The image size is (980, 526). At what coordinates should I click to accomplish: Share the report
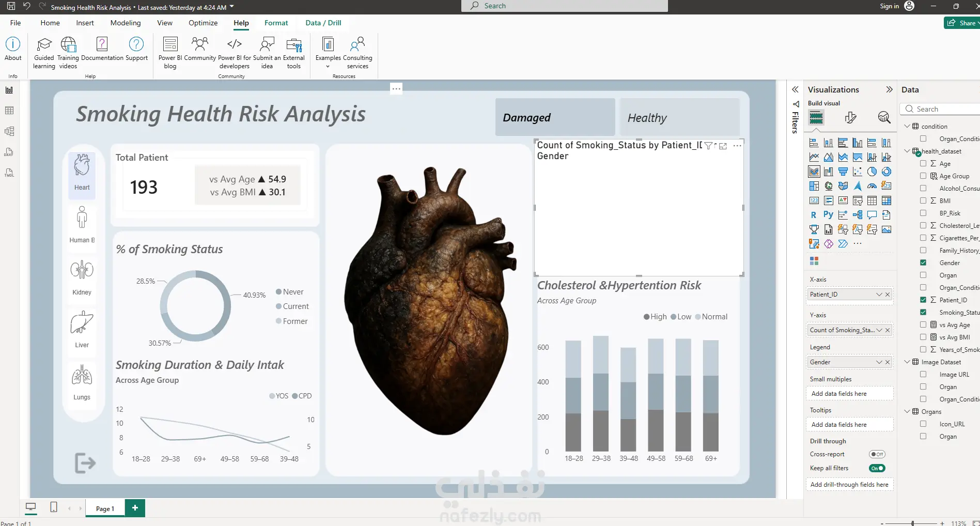pyautogui.click(x=962, y=23)
